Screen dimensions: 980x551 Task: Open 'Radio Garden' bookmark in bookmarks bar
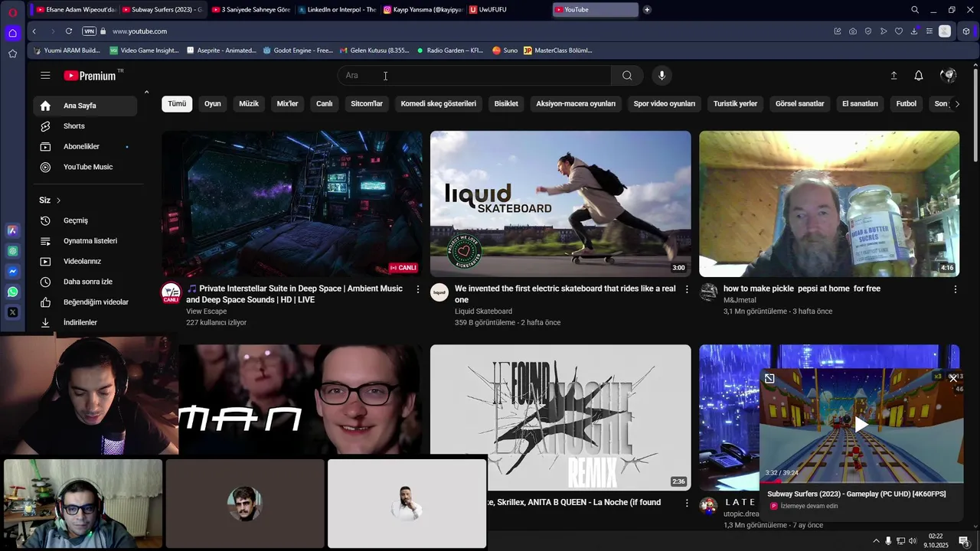[x=449, y=51]
